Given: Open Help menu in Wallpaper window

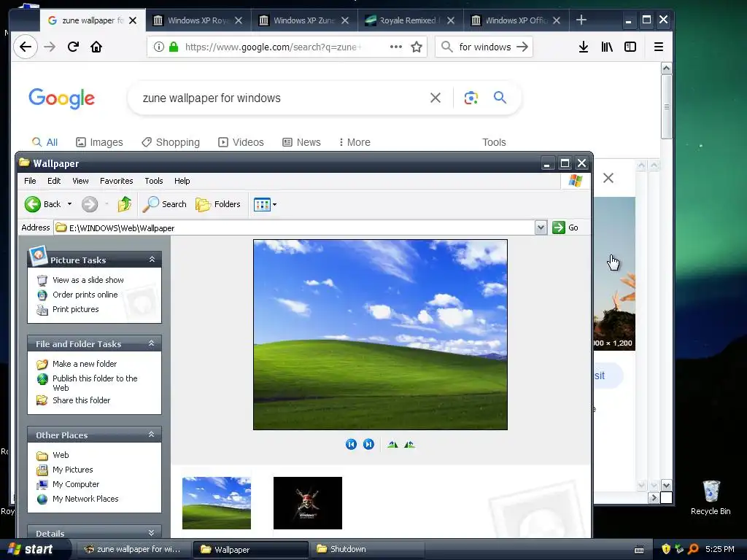Looking at the screenshot, I should (x=182, y=181).
